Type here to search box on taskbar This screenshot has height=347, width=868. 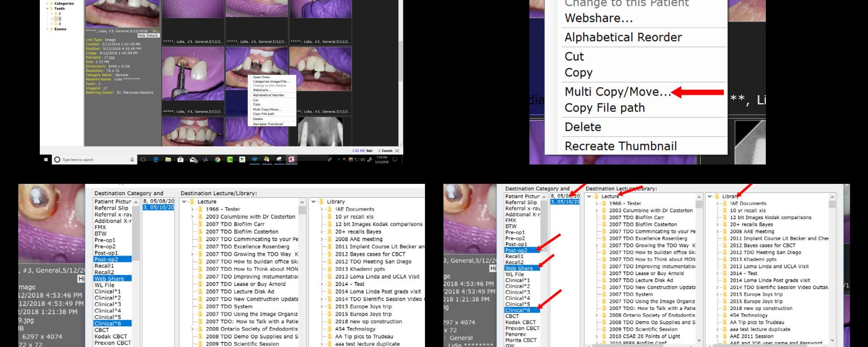(94, 159)
